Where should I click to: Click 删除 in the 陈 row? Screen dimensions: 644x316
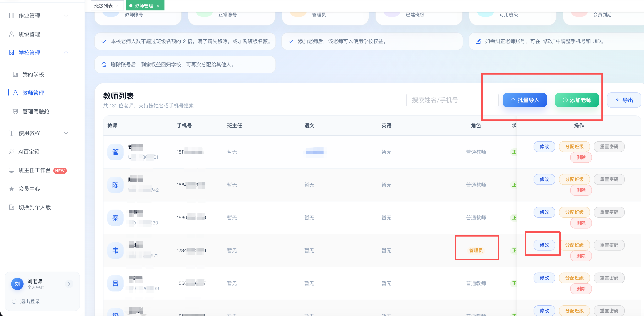[581, 190]
